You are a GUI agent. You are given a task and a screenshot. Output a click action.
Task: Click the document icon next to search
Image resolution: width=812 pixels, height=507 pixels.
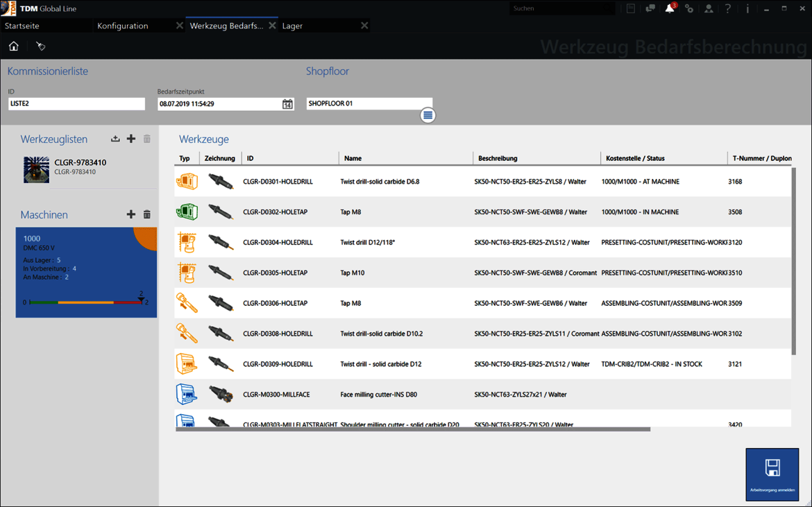tap(631, 8)
